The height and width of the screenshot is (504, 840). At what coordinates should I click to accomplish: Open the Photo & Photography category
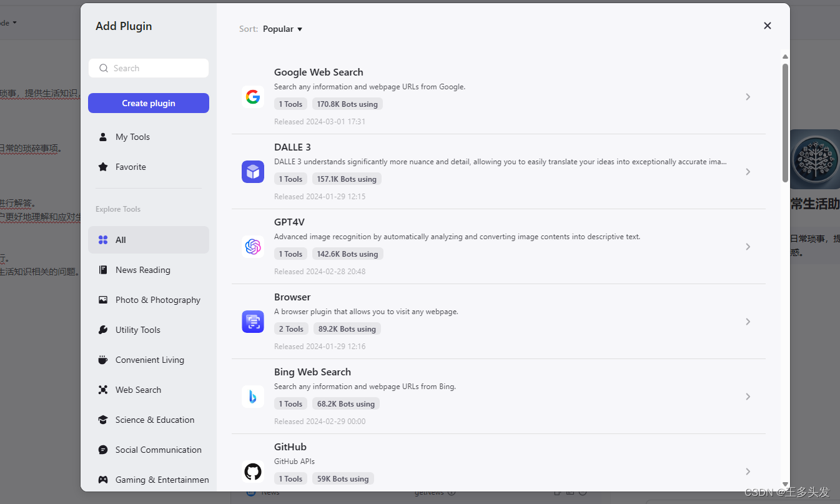point(149,300)
